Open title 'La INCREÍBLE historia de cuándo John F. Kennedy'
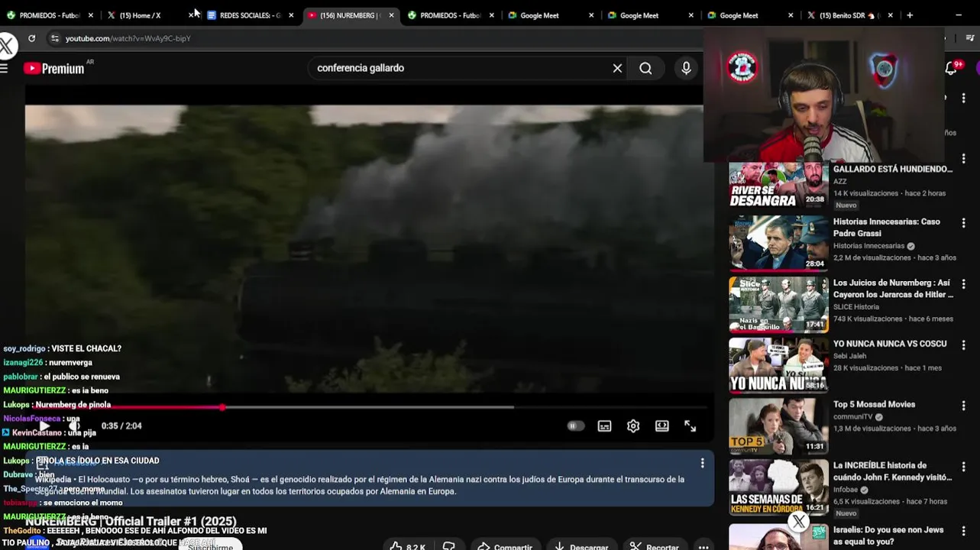Image resolution: width=980 pixels, height=550 pixels. click(x=892, y=471)
